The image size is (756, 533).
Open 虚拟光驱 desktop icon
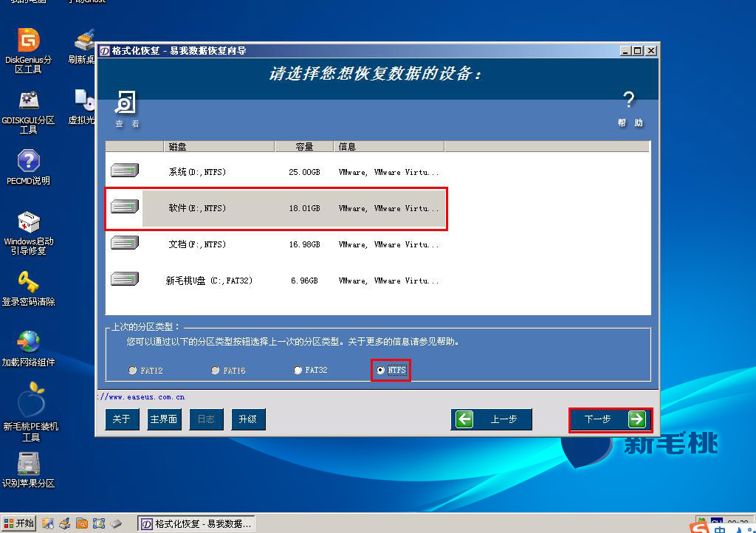[82, 107]
